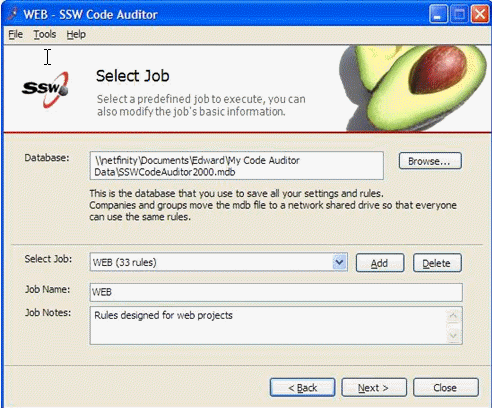The height and width of the screenshot is (408, 492).
Task: Open the Help menu
Action: (x=76, y=34)
